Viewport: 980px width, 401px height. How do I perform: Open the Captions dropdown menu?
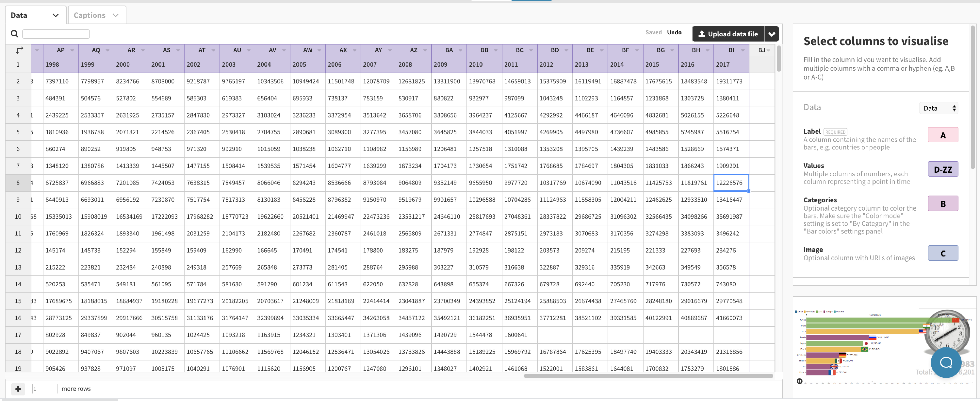point(116,15)
